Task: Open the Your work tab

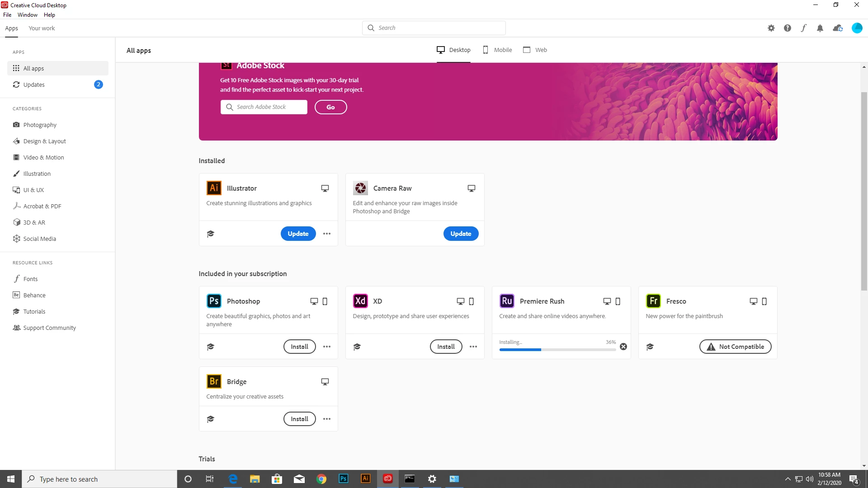Action: pos(42,28)
